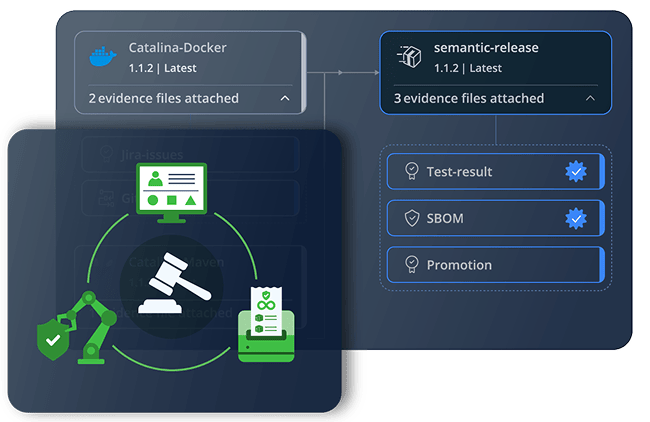Open the Promotion evidence row
The height and width of the screenshot is (422, 650).
point(495,265)
